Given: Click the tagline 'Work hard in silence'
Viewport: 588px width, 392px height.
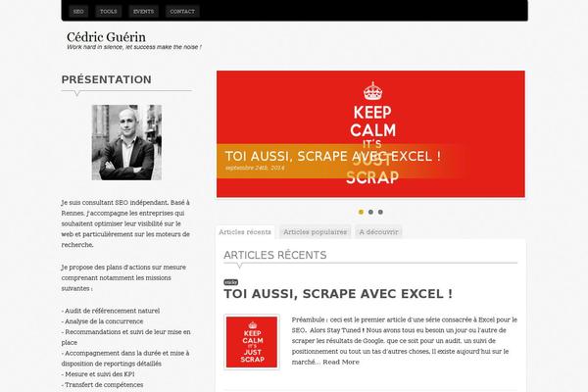Looking at the screenshot, I should point(134,47).
